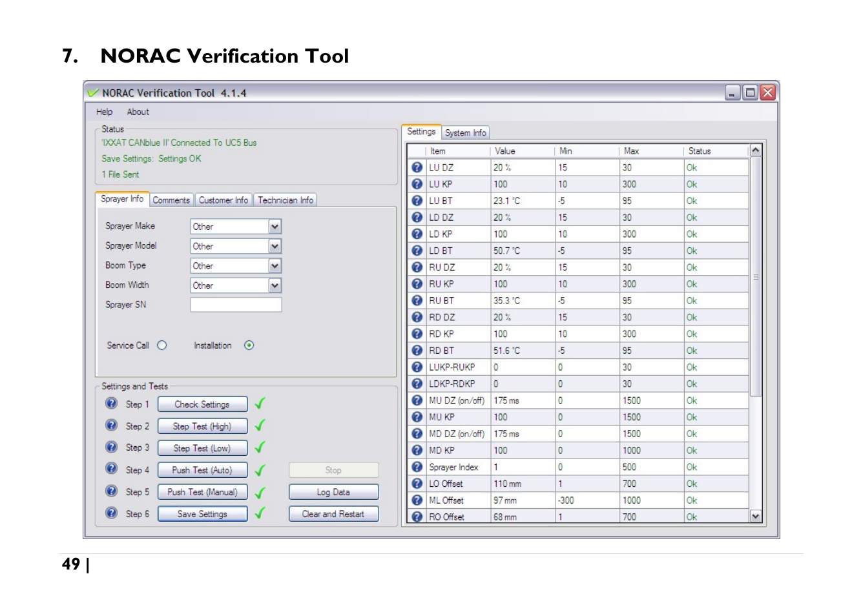Switch to the Customer Info tab
The image size is (863, 616).
224,200
